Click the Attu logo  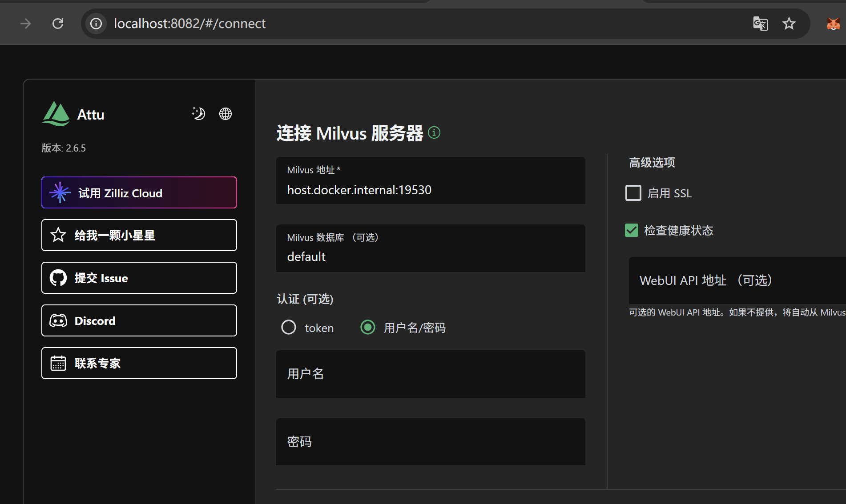[56, 114]
